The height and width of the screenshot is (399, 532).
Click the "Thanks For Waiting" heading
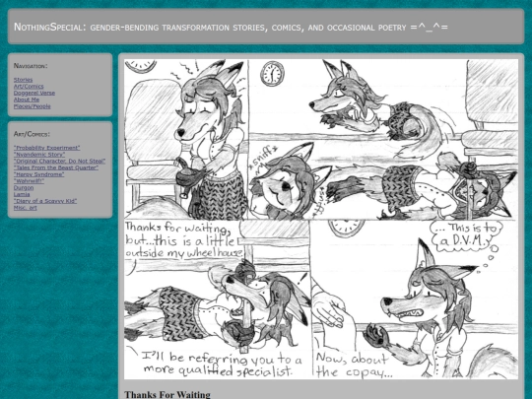click(167, 395)
